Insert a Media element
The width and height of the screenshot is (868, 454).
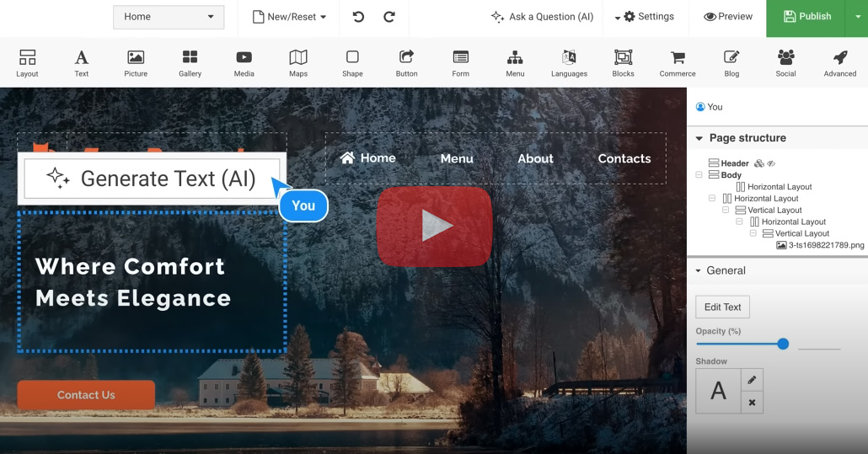click(244, 63)
